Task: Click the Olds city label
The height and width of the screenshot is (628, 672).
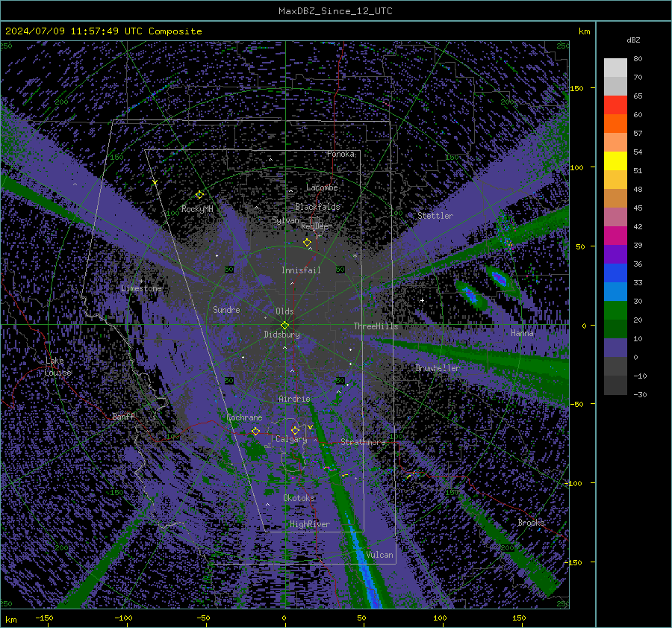Action: (284, 311)
